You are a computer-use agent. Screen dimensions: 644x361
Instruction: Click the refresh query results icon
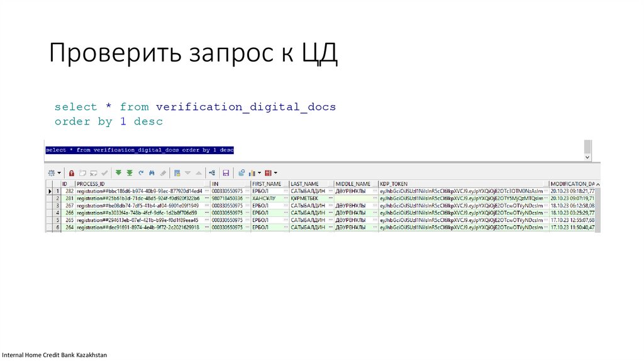[141, 172]
